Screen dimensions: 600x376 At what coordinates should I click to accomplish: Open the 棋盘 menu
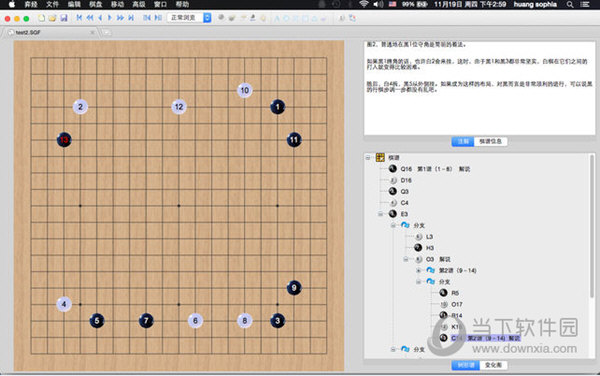pyautogui.click(x=96, y=5)
